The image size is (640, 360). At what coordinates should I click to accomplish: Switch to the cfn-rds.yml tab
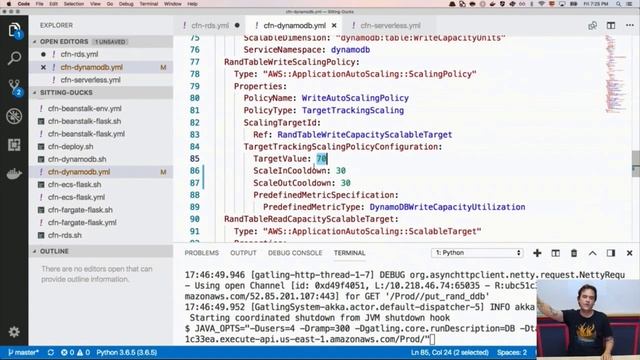pyautogui.click(x=210, y=25)
